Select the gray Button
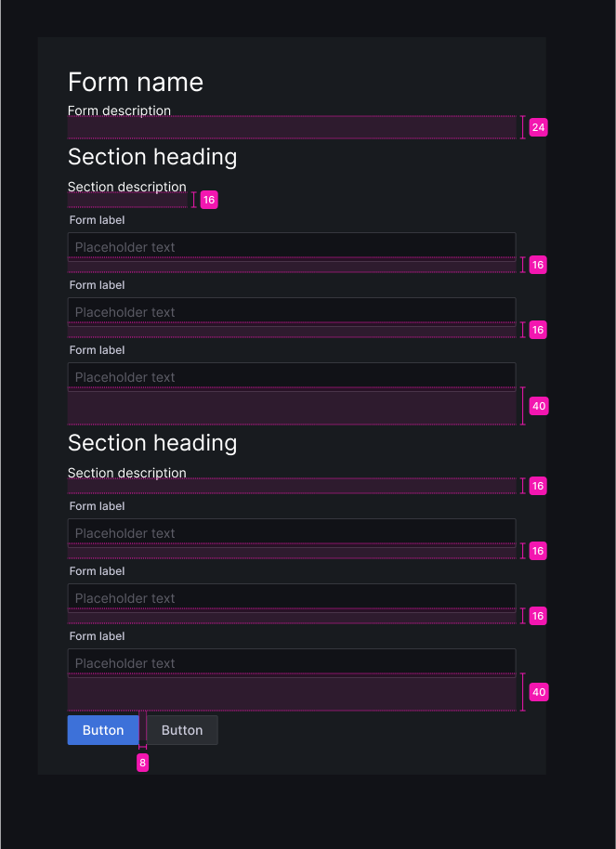This screenshot has width=616, height=849. tap(182, 730)
